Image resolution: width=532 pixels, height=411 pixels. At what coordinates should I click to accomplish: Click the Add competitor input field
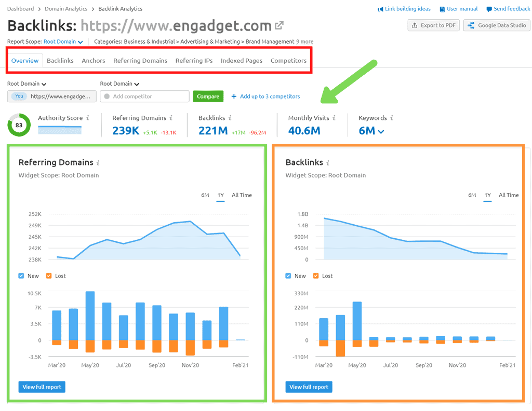pyautogui.click(x=144, y=97)
